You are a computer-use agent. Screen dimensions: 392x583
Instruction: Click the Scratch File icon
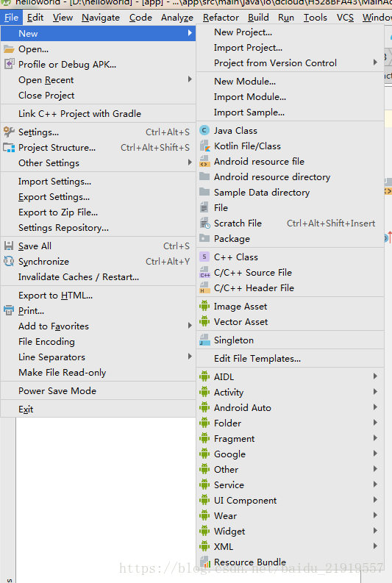click(x=204, y=223)
